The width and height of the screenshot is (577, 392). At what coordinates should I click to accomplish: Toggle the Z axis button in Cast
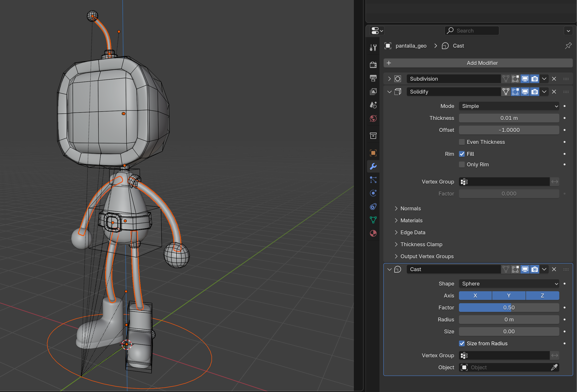point(542,296)
